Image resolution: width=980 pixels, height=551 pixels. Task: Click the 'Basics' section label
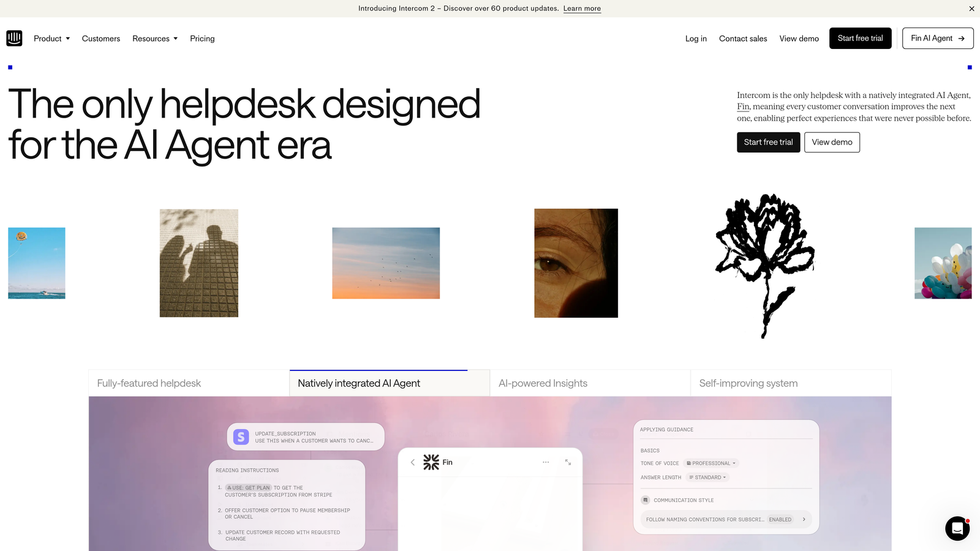tap(650, 451)
